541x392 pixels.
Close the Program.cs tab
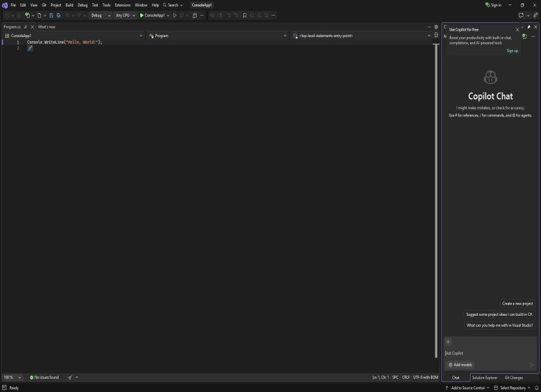[x=33, y=27]
